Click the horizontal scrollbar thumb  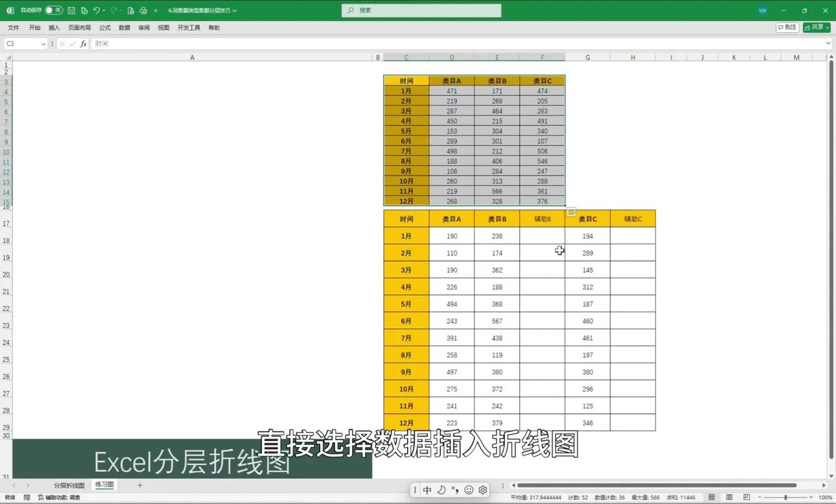tap(656, 485)
